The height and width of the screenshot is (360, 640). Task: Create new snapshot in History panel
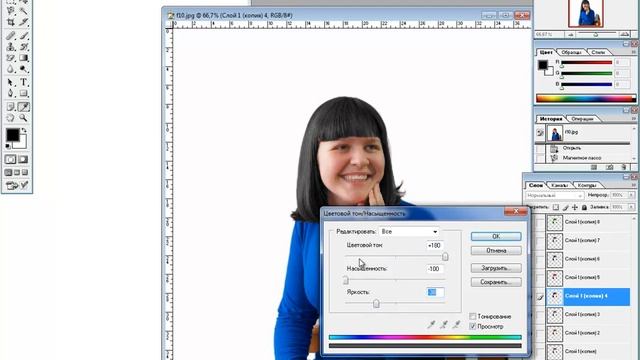click(x=609, y=167)
